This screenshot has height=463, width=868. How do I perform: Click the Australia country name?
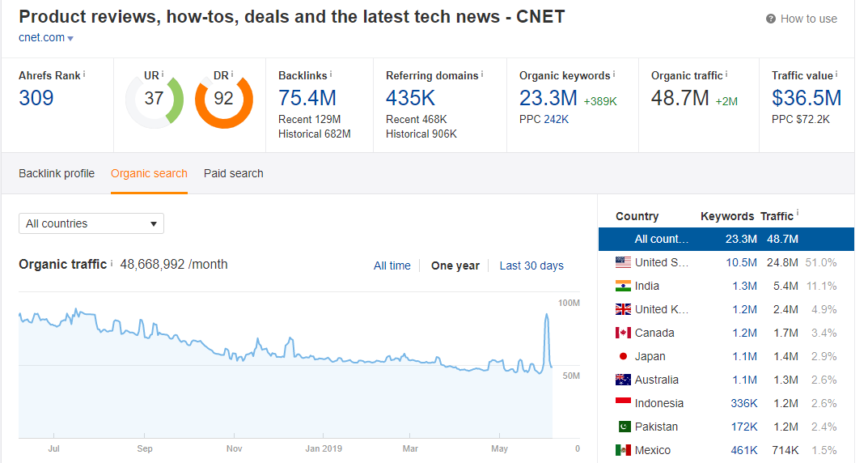click(x=657, y=380)
